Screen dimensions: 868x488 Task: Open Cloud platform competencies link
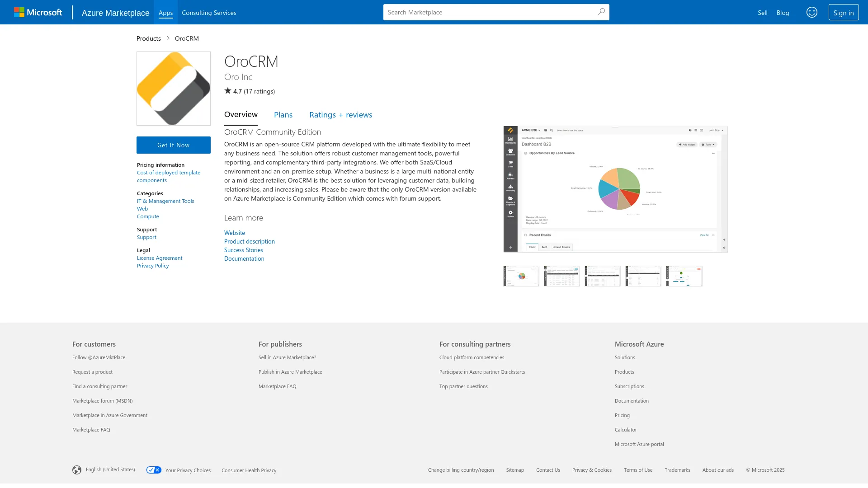pos(472,357)
